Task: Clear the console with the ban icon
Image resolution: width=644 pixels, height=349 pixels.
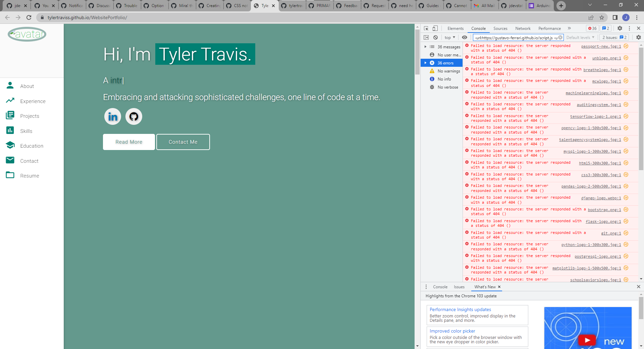Action: pyautogui.click(x=435, y=38)
